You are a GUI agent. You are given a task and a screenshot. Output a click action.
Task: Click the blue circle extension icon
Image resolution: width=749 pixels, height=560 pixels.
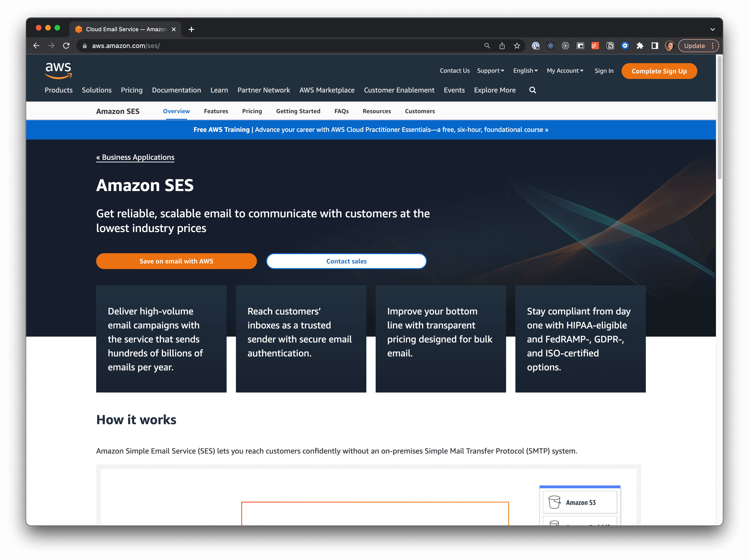[x=625, y=46]
